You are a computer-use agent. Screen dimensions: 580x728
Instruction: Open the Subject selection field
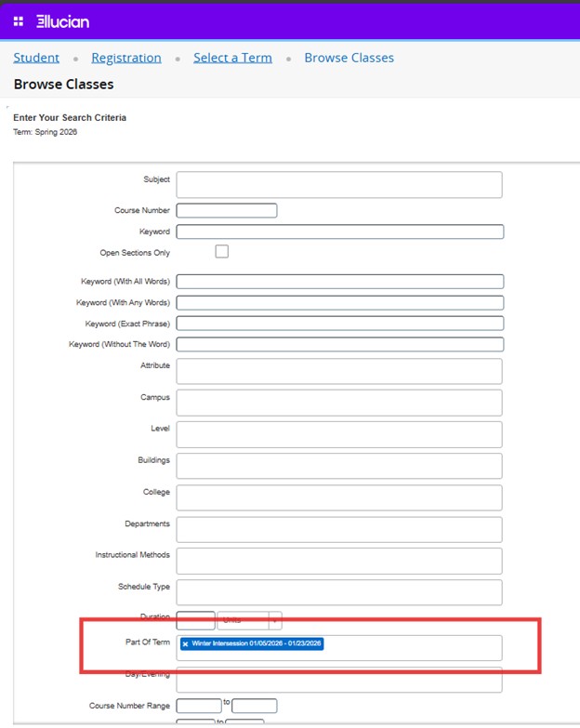[338, 184]
